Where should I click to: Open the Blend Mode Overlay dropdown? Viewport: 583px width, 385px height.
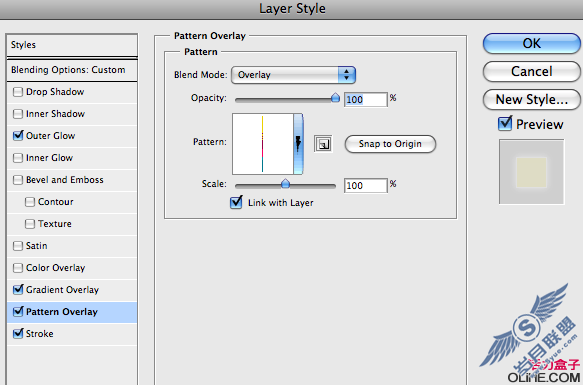coord(293,75)
